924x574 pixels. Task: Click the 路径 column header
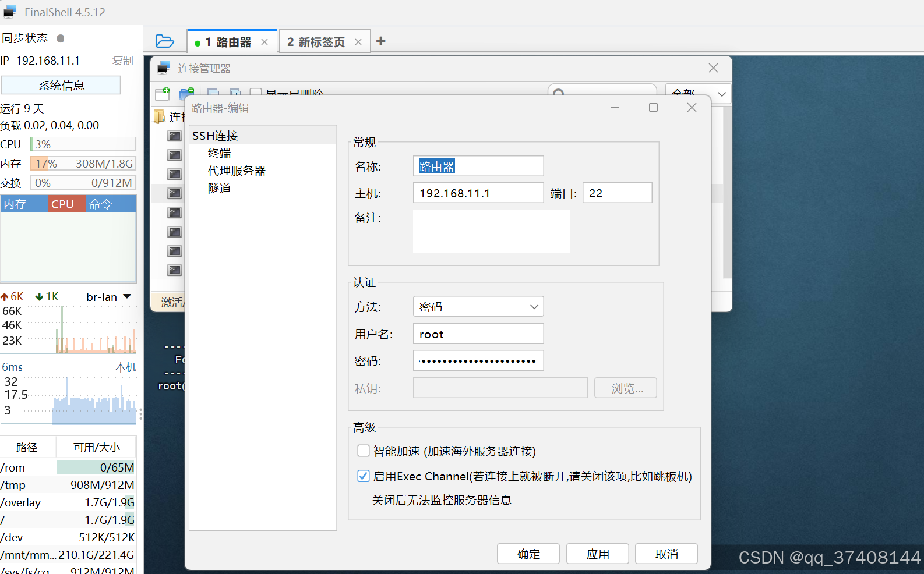[27, 447]
